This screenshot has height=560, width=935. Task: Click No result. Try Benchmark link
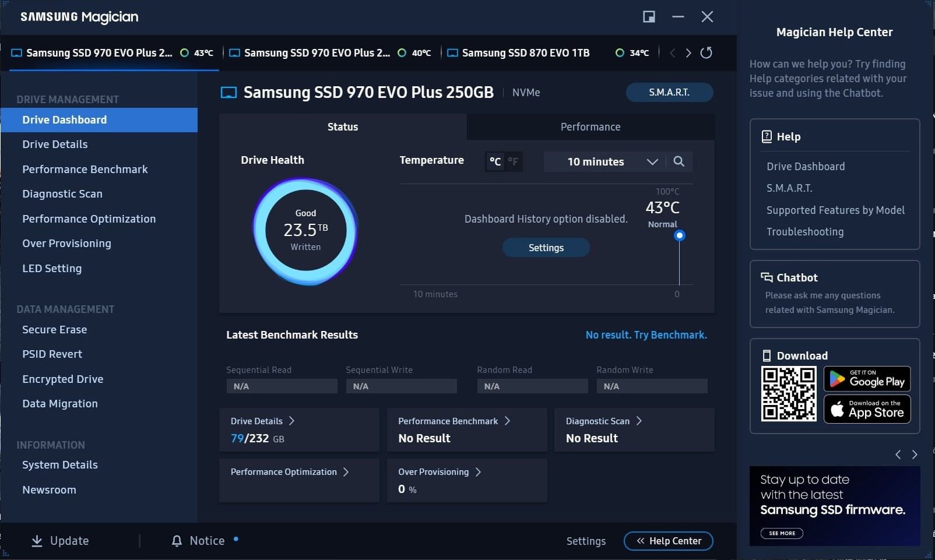pyautogui.click(x=646, y=335)
